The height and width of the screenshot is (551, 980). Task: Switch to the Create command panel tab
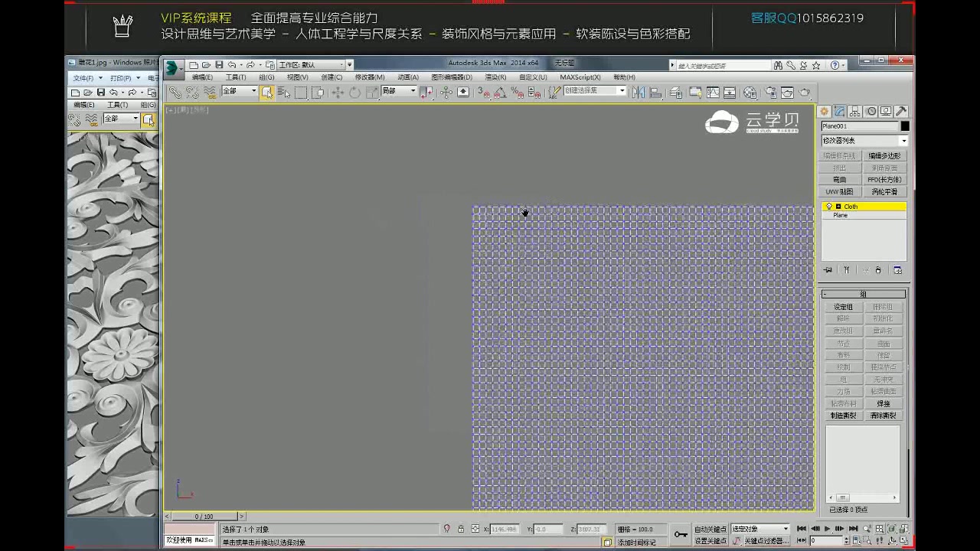(x=824, y=112)
